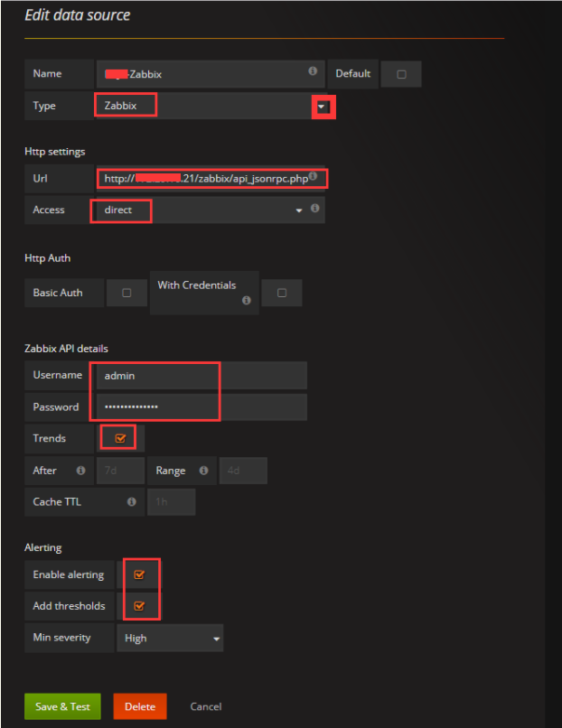This screenshot has width=562, height=728.
Task: Click the Zabbix API details label
Action: coord(66,349)
